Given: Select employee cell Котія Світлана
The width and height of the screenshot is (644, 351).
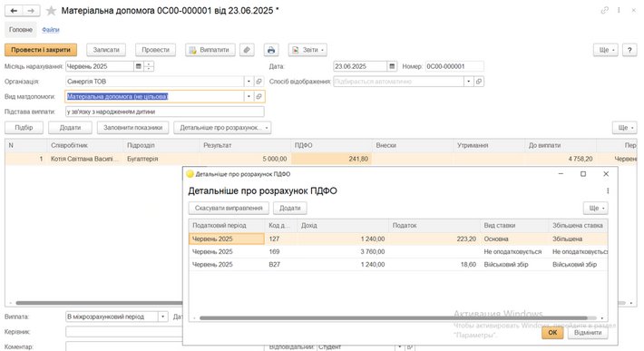Looking at the screenshot, I should coord(85,159).
